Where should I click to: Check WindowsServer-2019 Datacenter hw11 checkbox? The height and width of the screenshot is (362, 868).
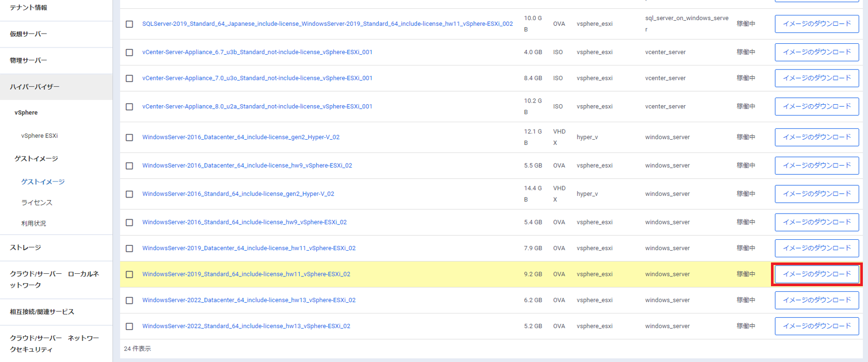tap(130, 249)
